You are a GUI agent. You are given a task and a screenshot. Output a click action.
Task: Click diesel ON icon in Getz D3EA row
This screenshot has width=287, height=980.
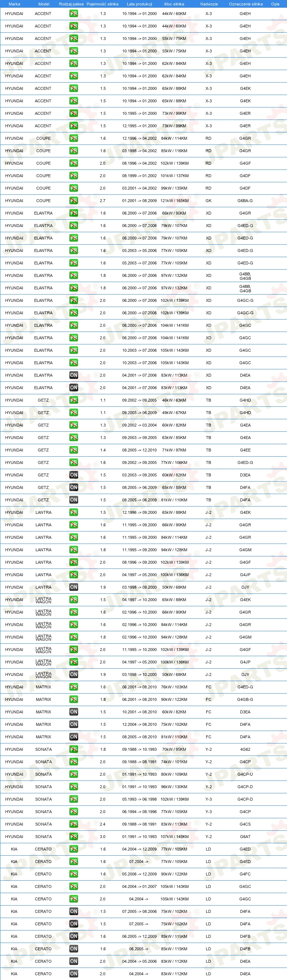tap(73, 475)
